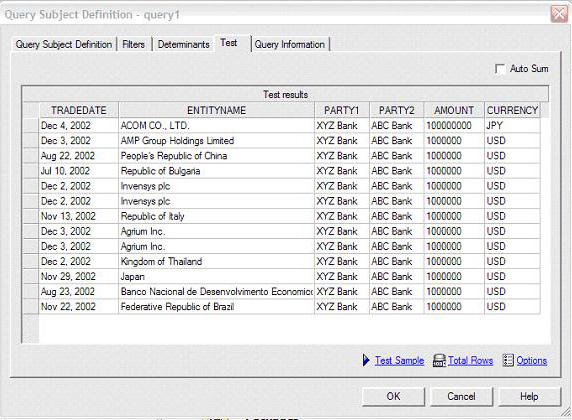Click the Total Rows counter icon
572x420 pixels.
[439, 360]
